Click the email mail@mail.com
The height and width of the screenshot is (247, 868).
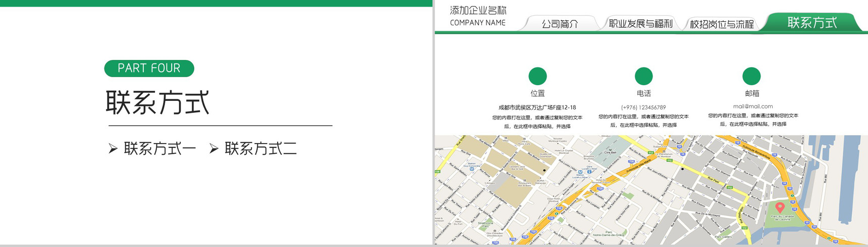pos(753,106)
